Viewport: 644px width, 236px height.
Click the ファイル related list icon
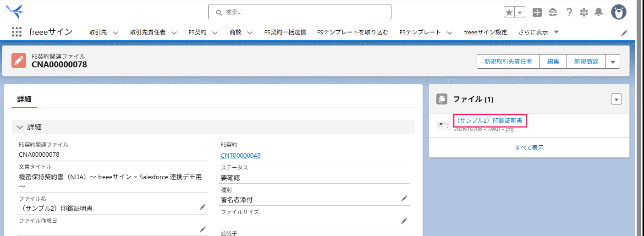click(442, 99)
